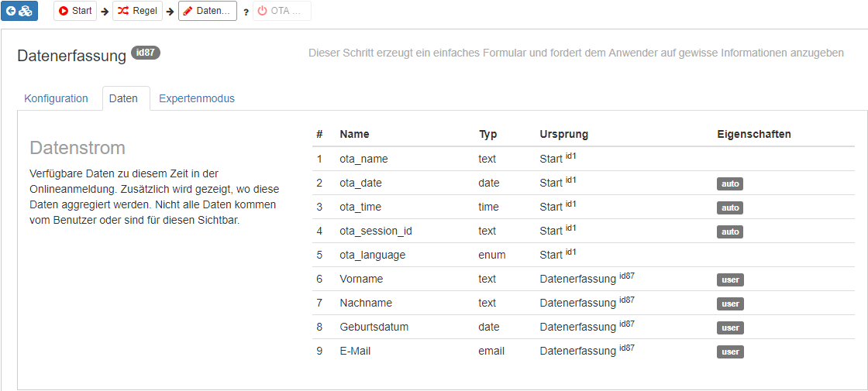
Task: Click the user badge in the Vorname row
Action: (730, 280)
